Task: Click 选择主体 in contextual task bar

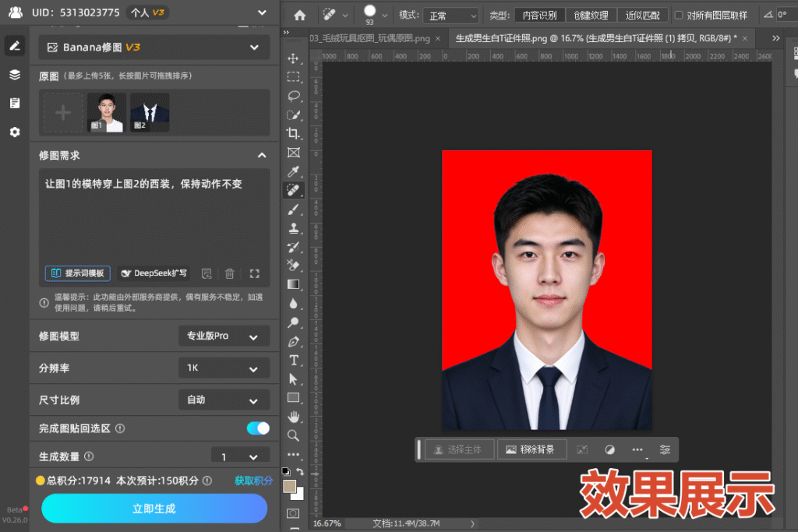Action: click(x=458, y=449)
